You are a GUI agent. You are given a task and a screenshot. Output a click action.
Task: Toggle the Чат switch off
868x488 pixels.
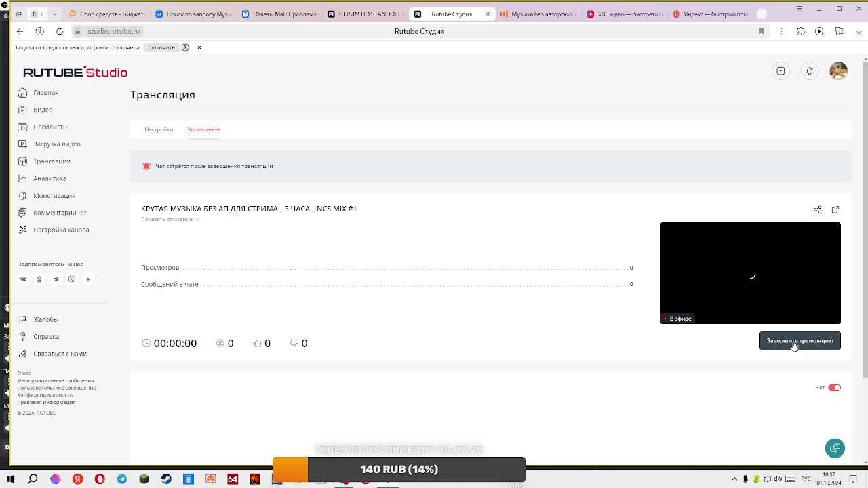(x=834, y=388)
